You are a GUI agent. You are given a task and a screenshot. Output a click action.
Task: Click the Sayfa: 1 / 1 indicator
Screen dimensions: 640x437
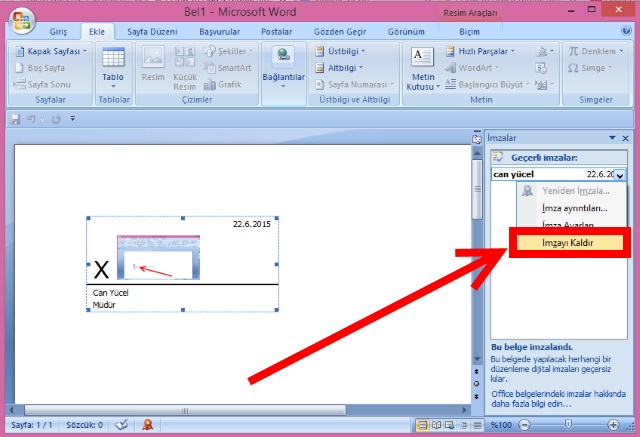point(32,425)
